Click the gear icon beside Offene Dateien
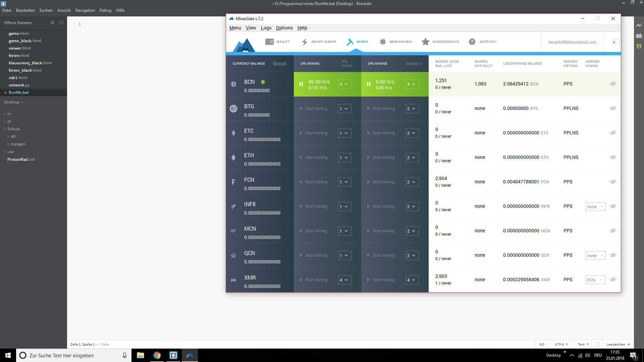 click(x=52, y=23)
